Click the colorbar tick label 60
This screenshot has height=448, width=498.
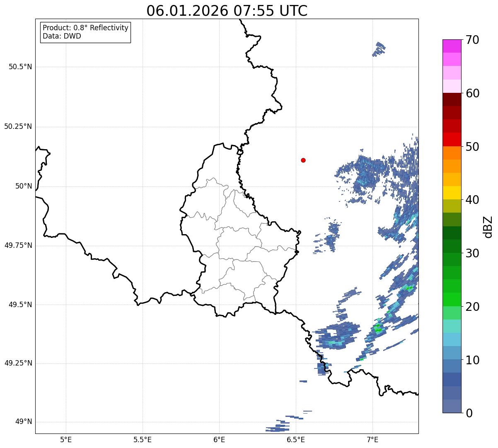472,93
